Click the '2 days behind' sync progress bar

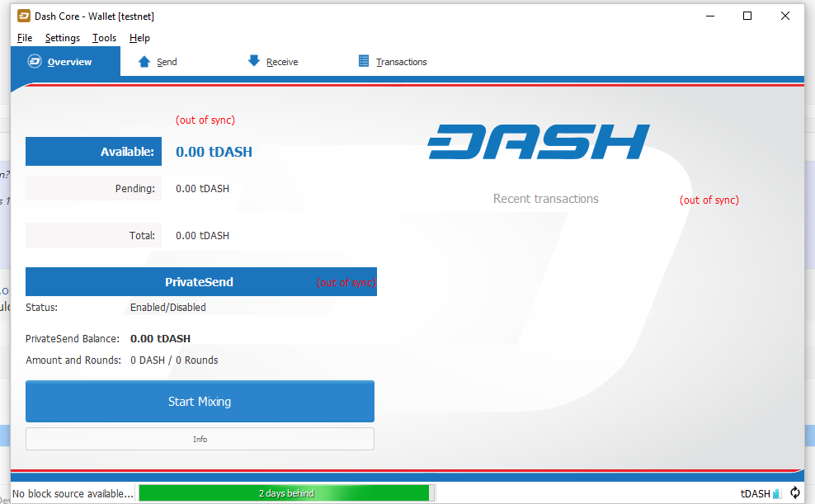coord(286,493)
